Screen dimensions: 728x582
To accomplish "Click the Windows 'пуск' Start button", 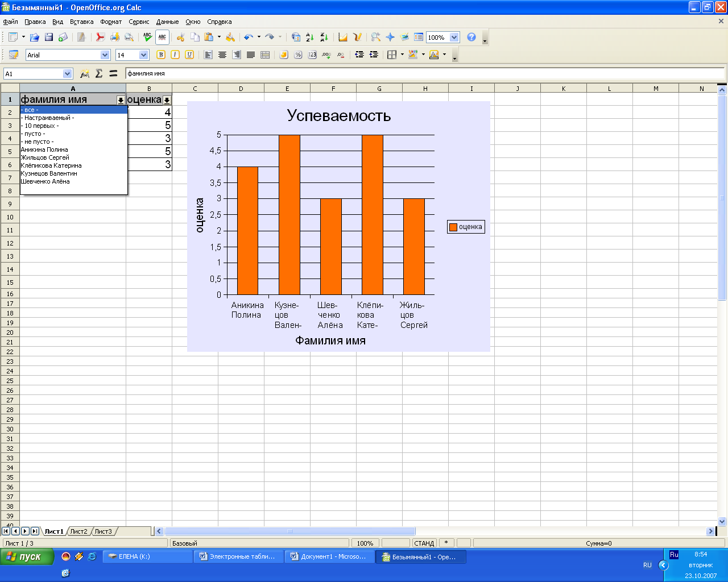I will [27, 556].
